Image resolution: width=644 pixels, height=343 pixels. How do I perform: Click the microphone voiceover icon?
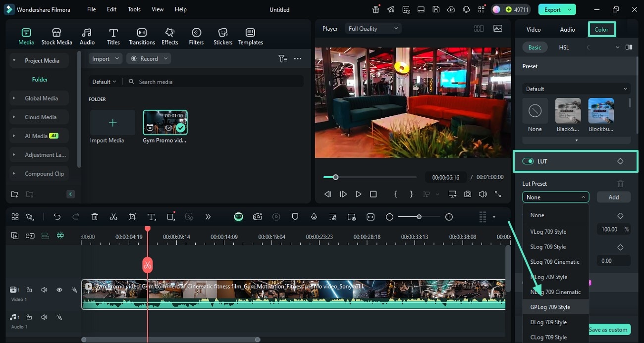coord(314,217)
